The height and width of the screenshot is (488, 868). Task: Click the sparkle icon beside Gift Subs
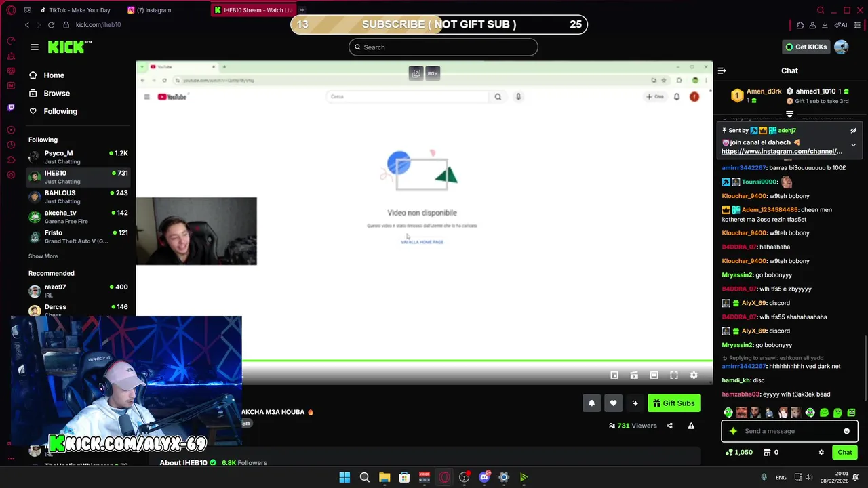635,403
